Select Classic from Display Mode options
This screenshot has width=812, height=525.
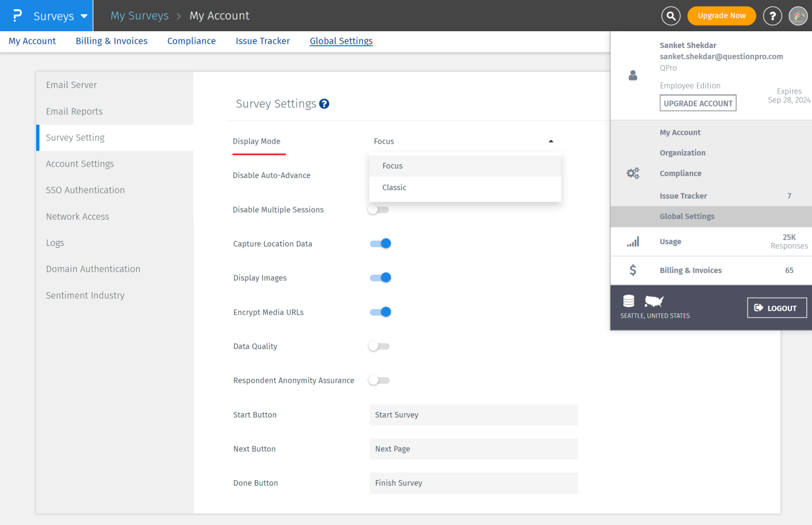[394, 187]
